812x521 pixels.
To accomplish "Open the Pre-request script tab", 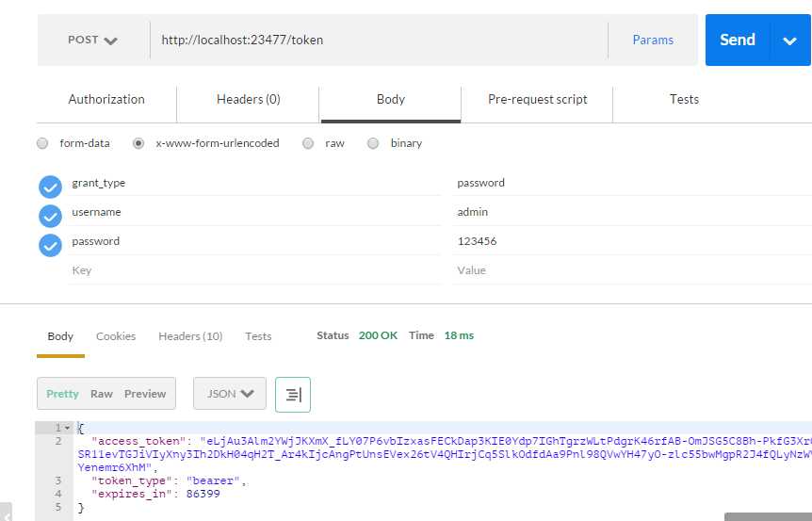I will (537, 100).
